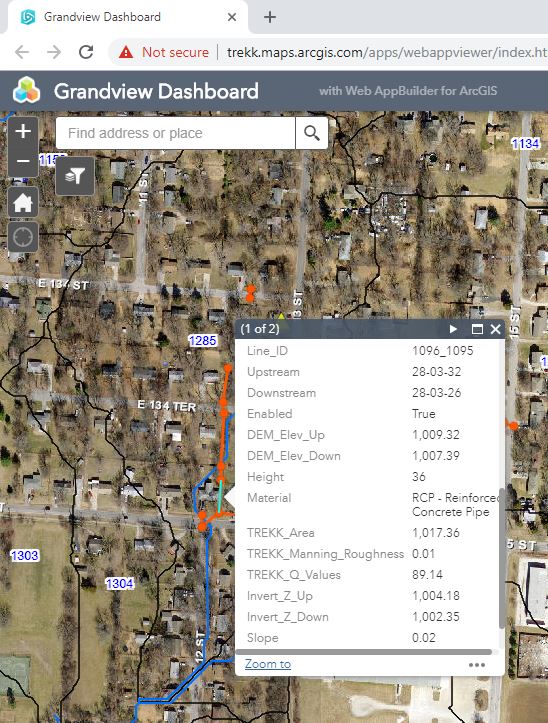Viewport: 548px width, 723px height.
Task: Click the popup's horizontal scrollbar
Action: (x=364, y=652)
